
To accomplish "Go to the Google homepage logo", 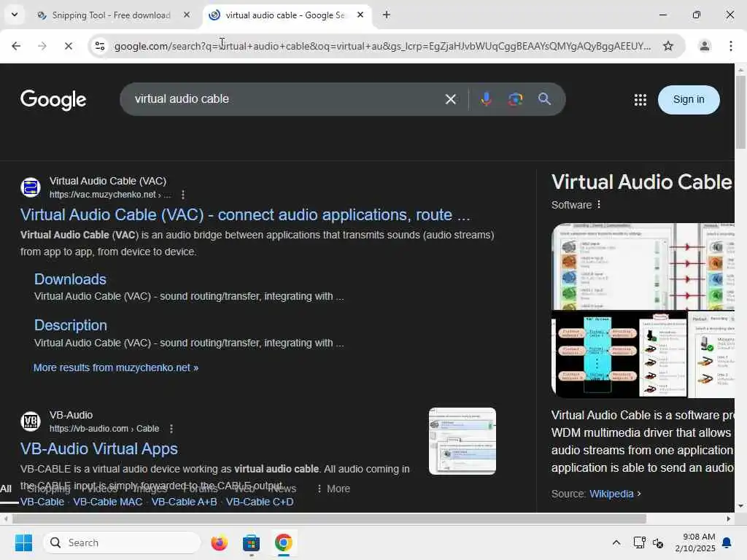I will pyautogui.click(x=53, y=99).
